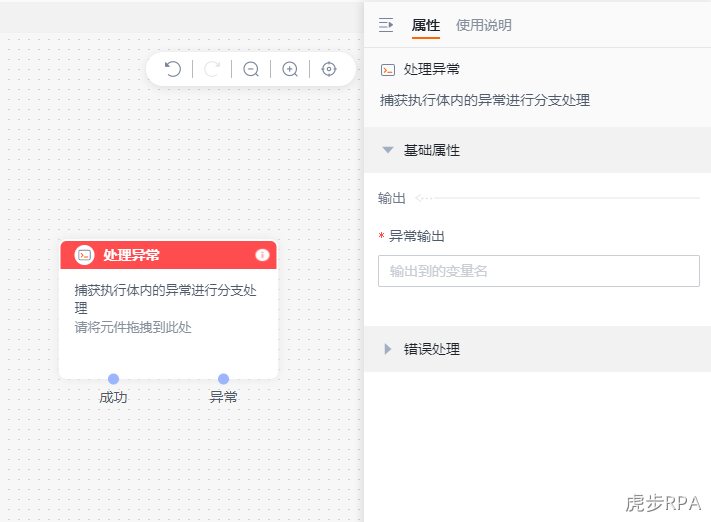Image resolution: width=711 pixels, height=522 pixels.
Task: Select the 处理异常 node header
Action: [168, 255]
